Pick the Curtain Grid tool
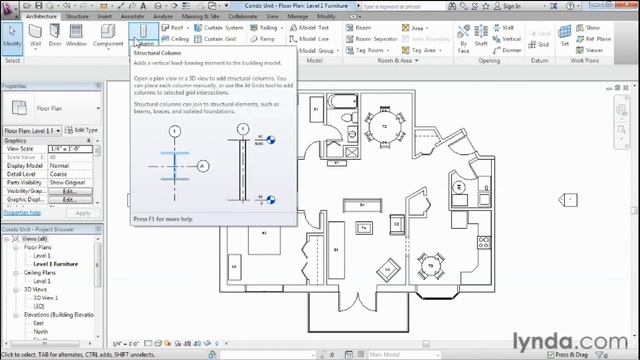Image resolution: width=640 pixels, height=360 pixels. pos(215,39)
